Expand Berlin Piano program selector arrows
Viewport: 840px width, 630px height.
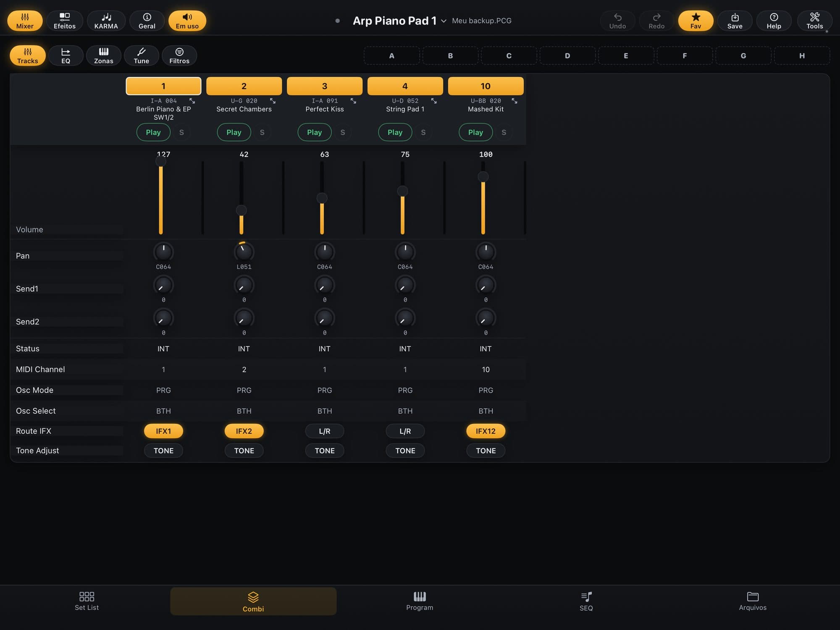click(x=192, y=101)
